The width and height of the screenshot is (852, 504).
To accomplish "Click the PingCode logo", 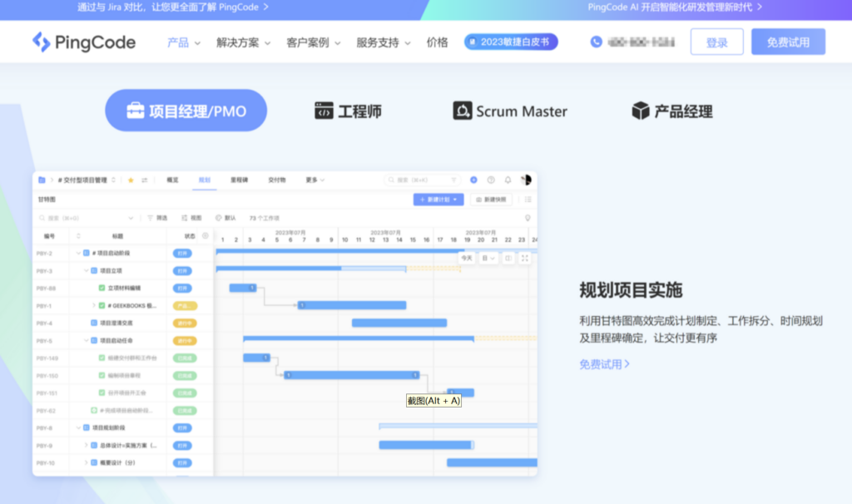I will [83, 41].
